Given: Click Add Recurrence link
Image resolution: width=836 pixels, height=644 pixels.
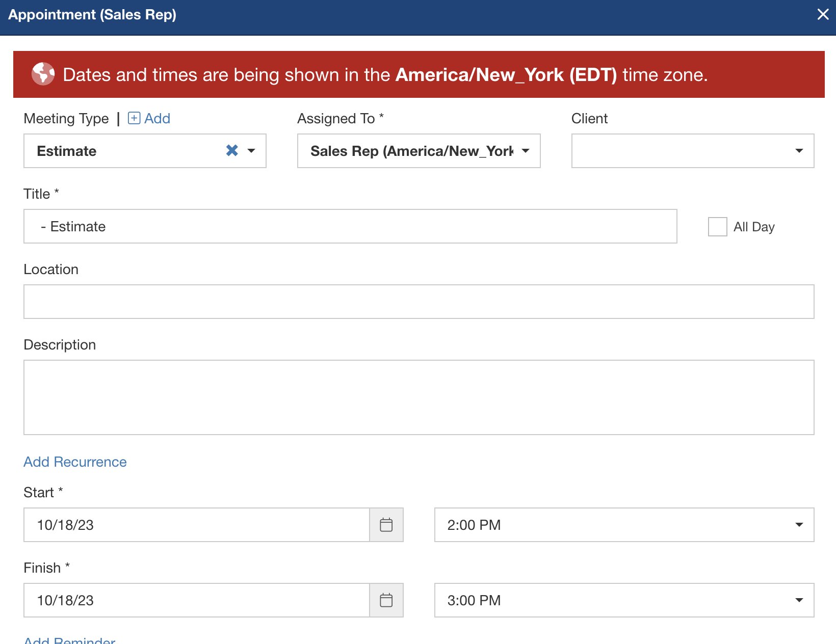Looking at the screenshot, I should tap(75, 462).
